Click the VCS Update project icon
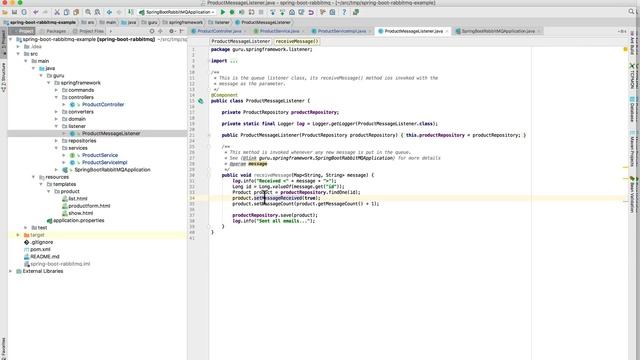Viewport: 640px width, 360px height. point(273,12)
